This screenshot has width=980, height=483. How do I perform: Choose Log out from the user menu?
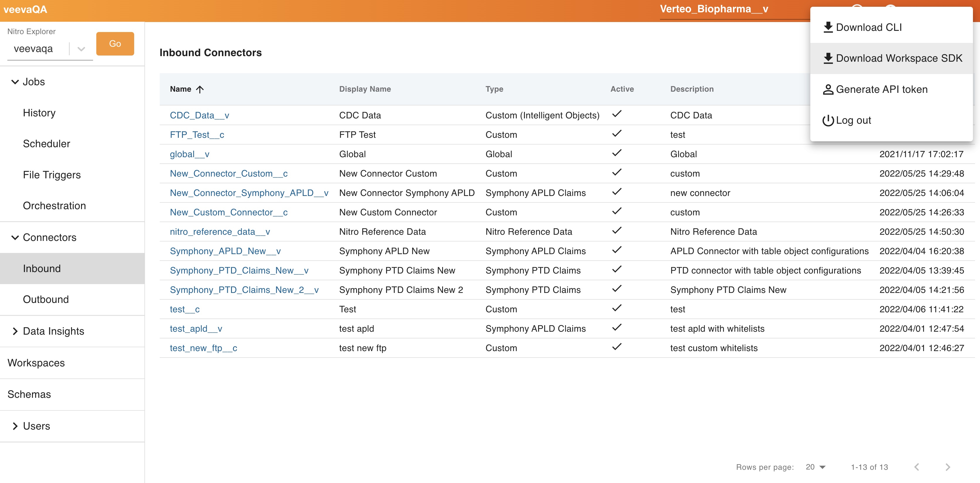point(853,120)
